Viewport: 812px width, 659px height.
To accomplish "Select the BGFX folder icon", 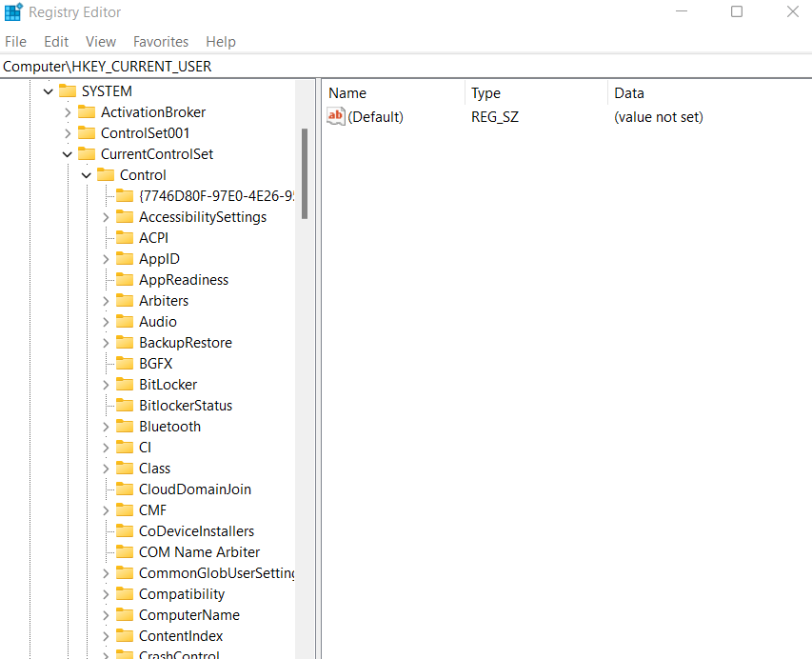I will coord(125,364).
